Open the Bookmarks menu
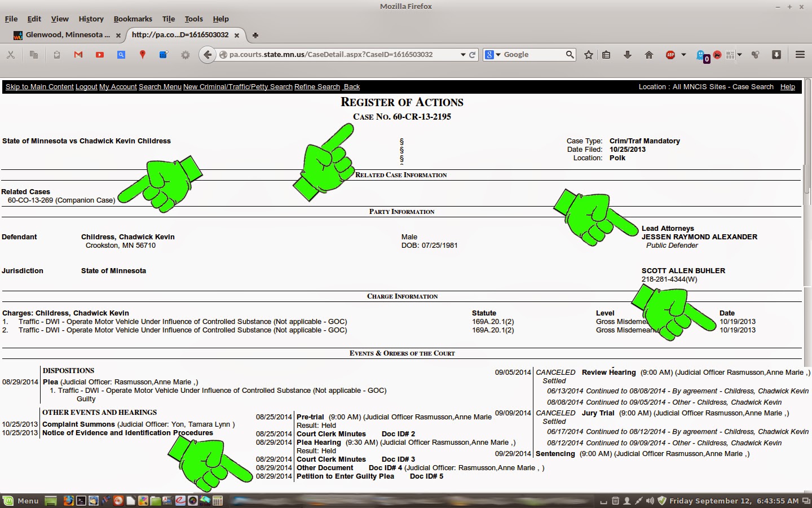The width and height of the screenshot is (812, 508). pos(133,19)
